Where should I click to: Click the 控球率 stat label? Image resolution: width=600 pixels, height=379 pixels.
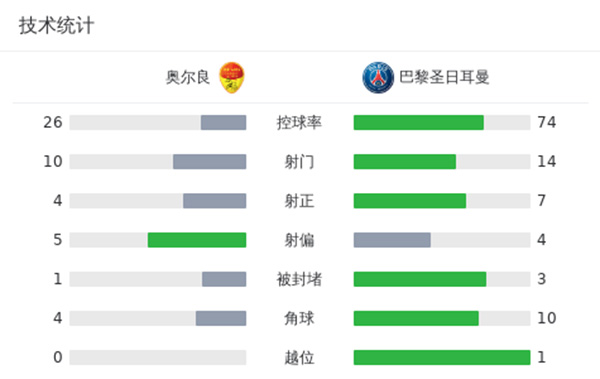coord(299,123)
